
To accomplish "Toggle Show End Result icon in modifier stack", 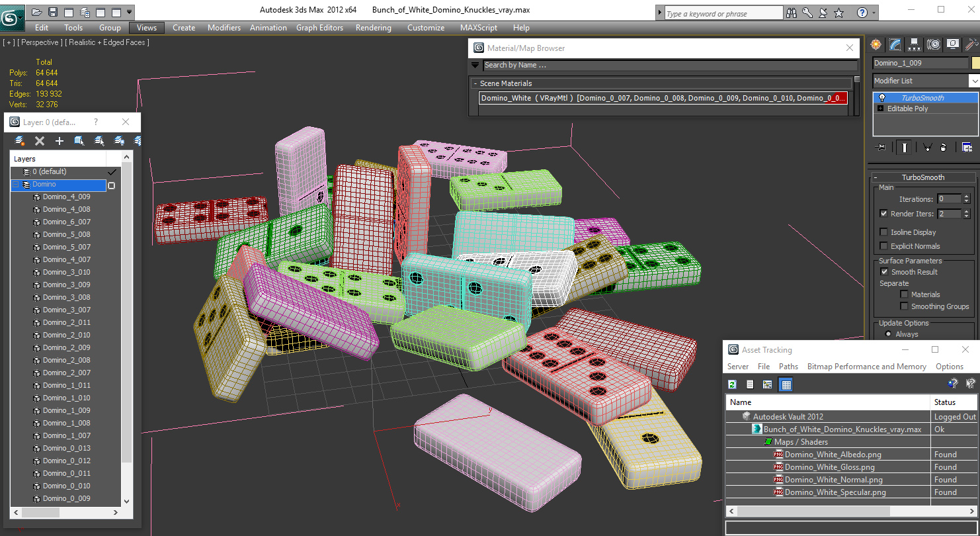I will [x=904, y=148].
